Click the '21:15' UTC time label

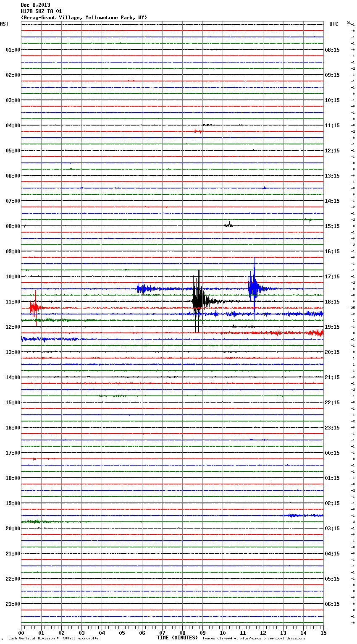click(332, 377)
